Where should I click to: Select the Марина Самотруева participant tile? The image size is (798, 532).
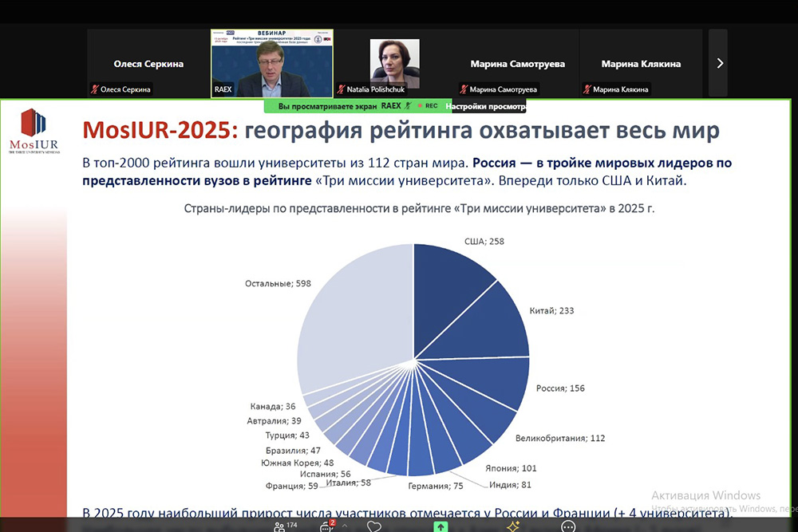point(518,64)
